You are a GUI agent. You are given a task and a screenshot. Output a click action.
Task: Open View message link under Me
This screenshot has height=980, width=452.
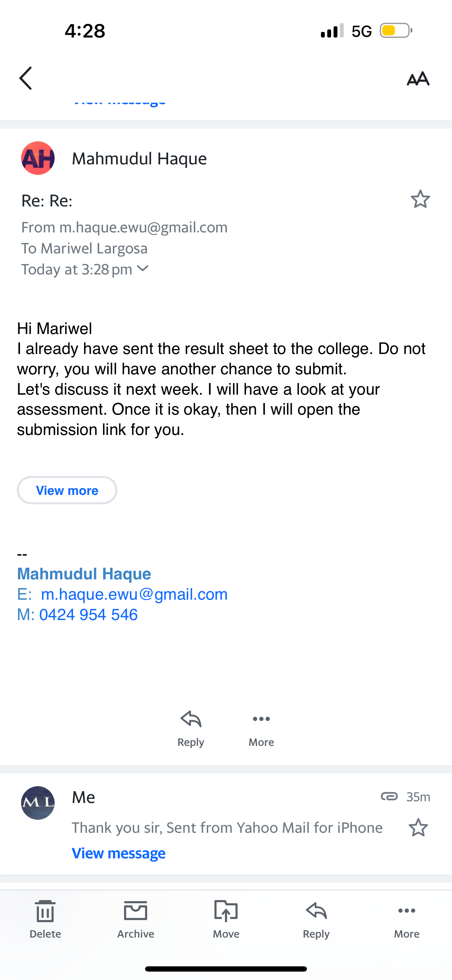click(119, 853)
